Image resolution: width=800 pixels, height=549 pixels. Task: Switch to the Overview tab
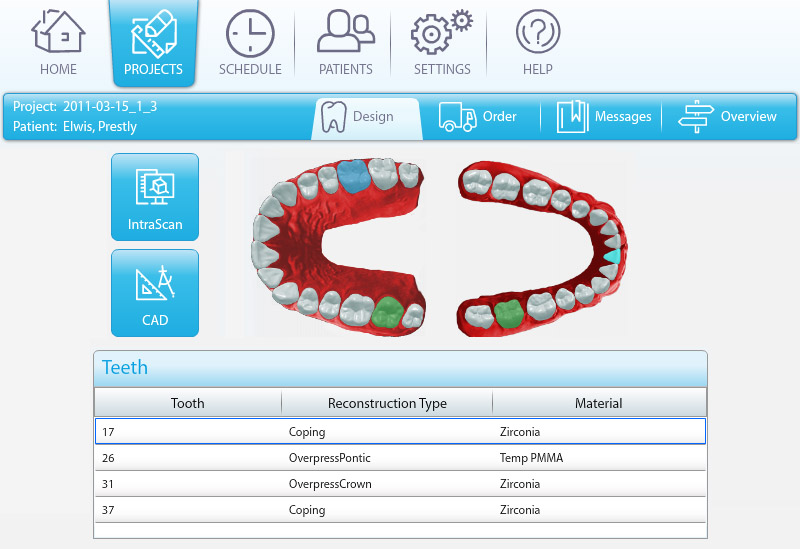[x=727, y=117]
